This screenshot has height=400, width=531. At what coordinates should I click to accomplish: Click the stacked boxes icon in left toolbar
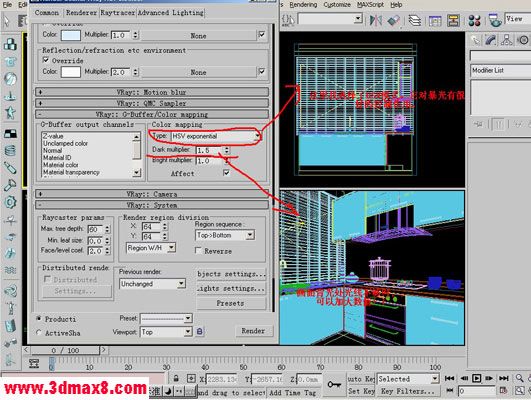tap(10, 44)
